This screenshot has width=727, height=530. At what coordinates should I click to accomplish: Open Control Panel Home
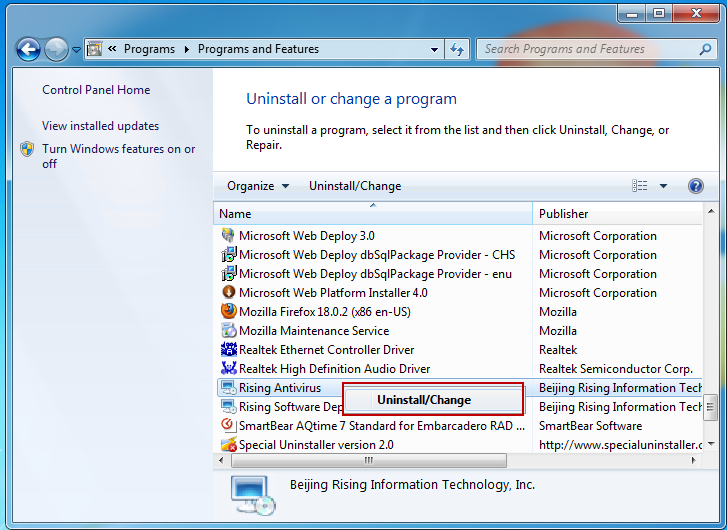pyautogui.click(x=96, y=90)
